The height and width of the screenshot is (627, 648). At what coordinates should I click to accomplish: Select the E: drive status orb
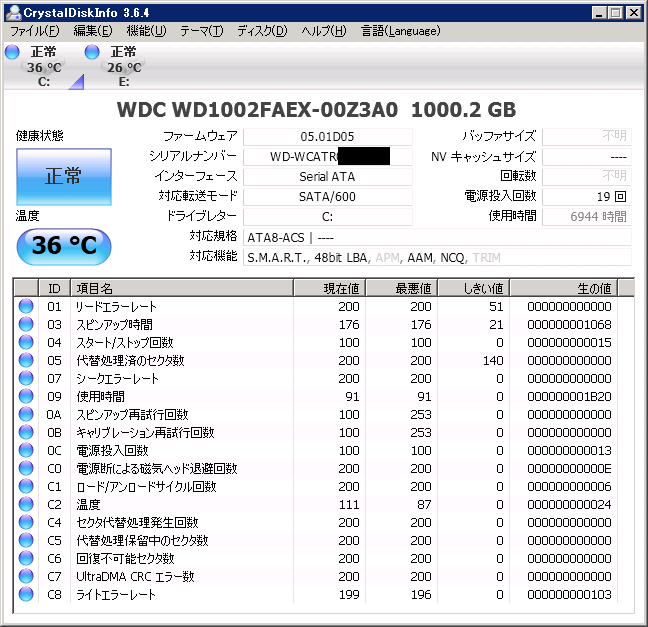point(92,52)
